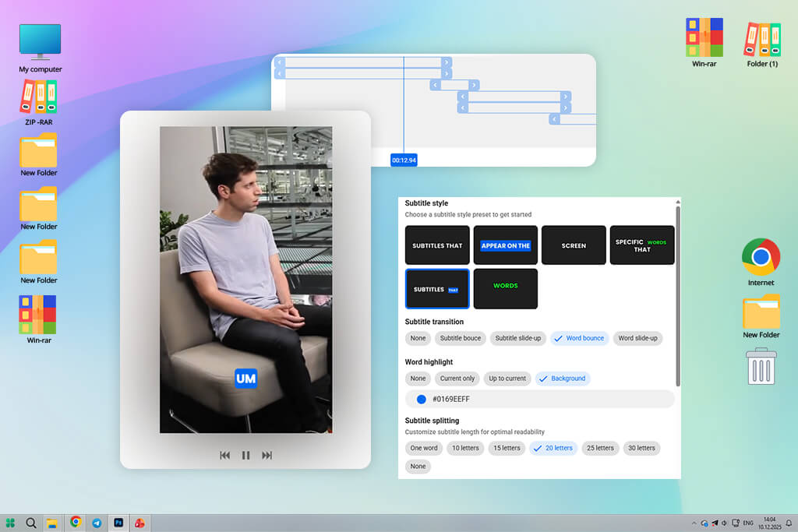Open the 'My computer' desktop icon
798x532 pixels.
[40, 48]
